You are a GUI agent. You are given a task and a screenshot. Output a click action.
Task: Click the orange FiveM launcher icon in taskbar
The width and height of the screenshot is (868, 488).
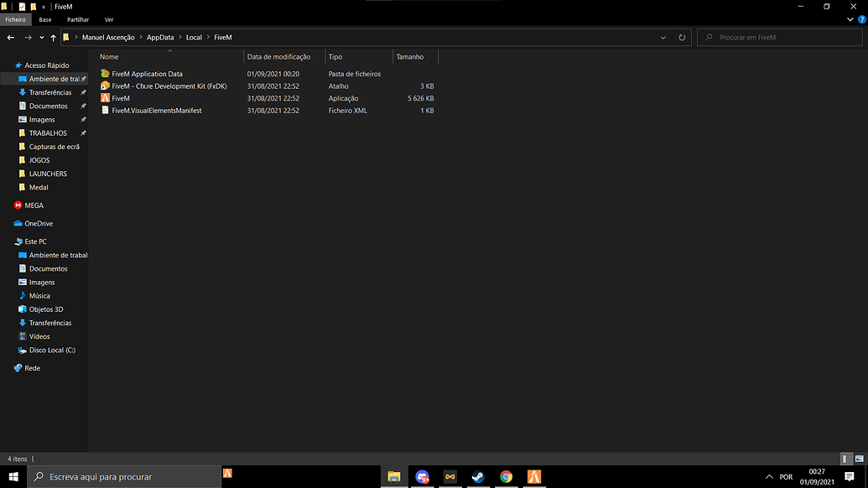(x=535, y=476)
